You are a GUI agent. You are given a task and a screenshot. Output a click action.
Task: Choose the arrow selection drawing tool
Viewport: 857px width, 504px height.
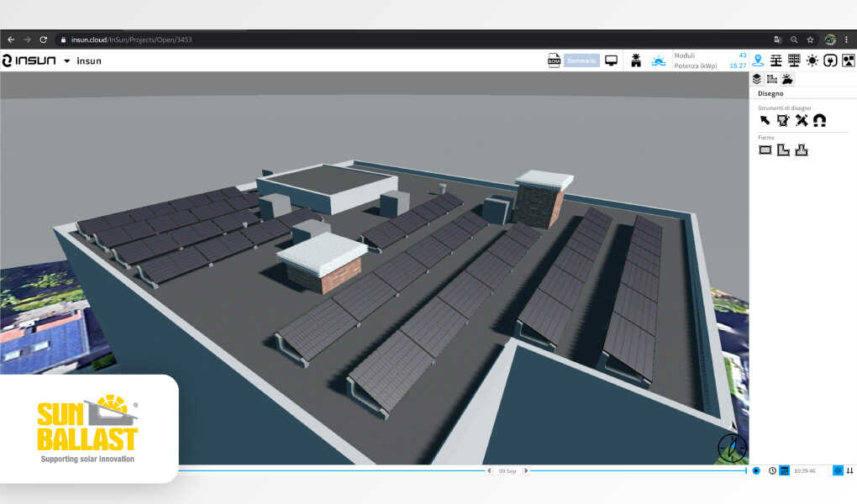tap(765, 120)
